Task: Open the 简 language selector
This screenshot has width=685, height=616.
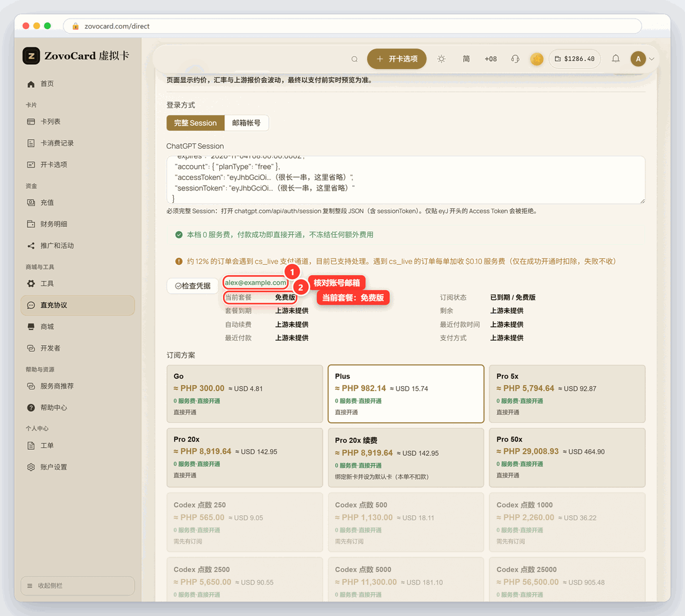Action: pos(466,59)
